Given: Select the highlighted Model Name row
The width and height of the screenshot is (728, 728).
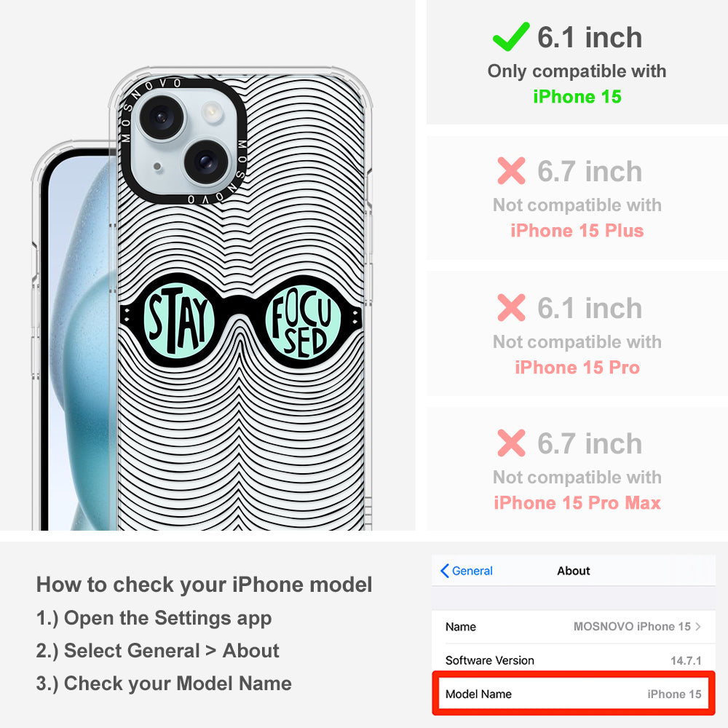Looking at the screenshot, I should point(574,694).
